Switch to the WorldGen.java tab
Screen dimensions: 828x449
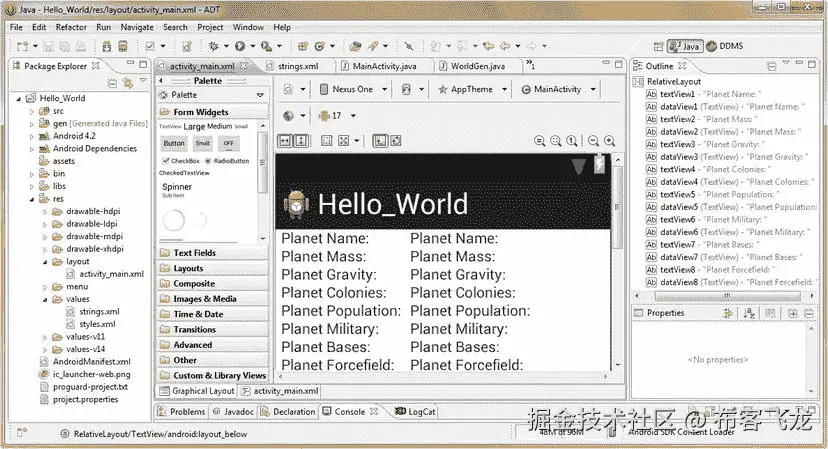[477, 66]
